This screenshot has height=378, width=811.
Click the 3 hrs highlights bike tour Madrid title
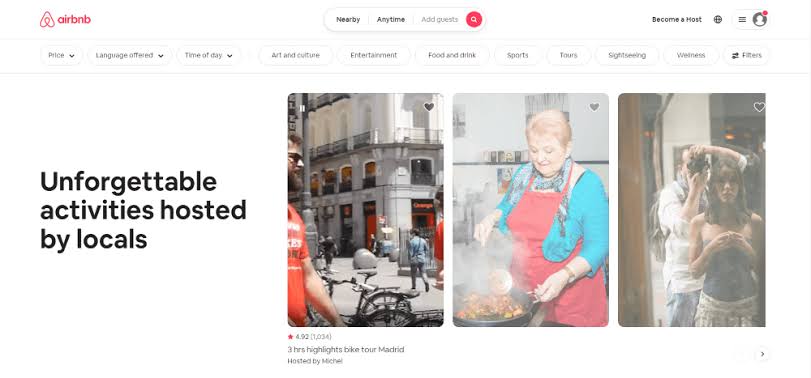click(x=346, y=350)
